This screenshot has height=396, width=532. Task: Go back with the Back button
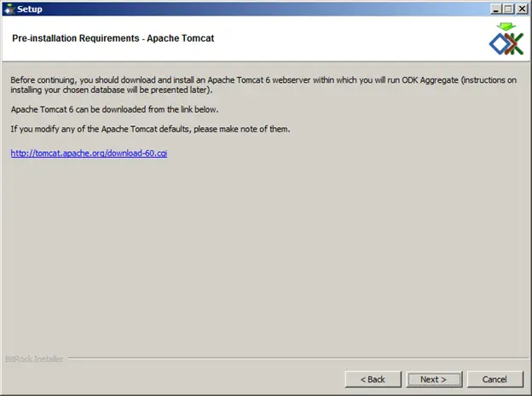pyautogui.click(x=373, y=380)
